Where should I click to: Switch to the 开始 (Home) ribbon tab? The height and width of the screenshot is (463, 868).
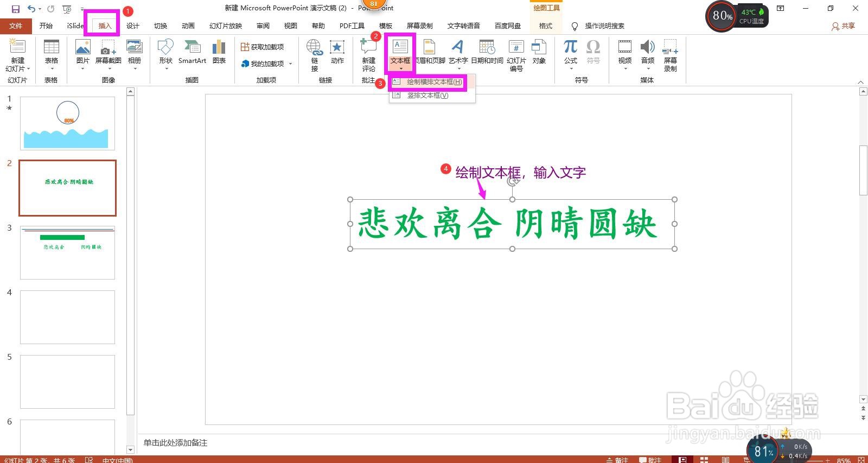click(46, 26)
